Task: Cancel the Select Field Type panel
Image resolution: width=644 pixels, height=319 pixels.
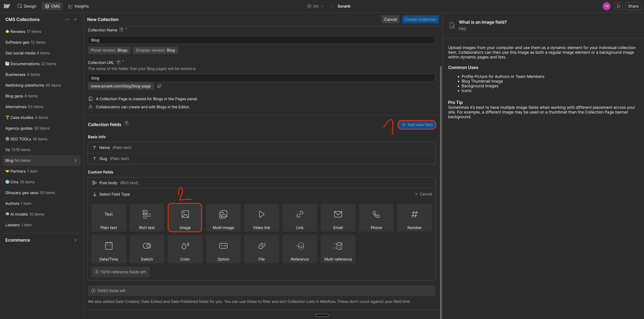Action: click(x=423, y=194)
